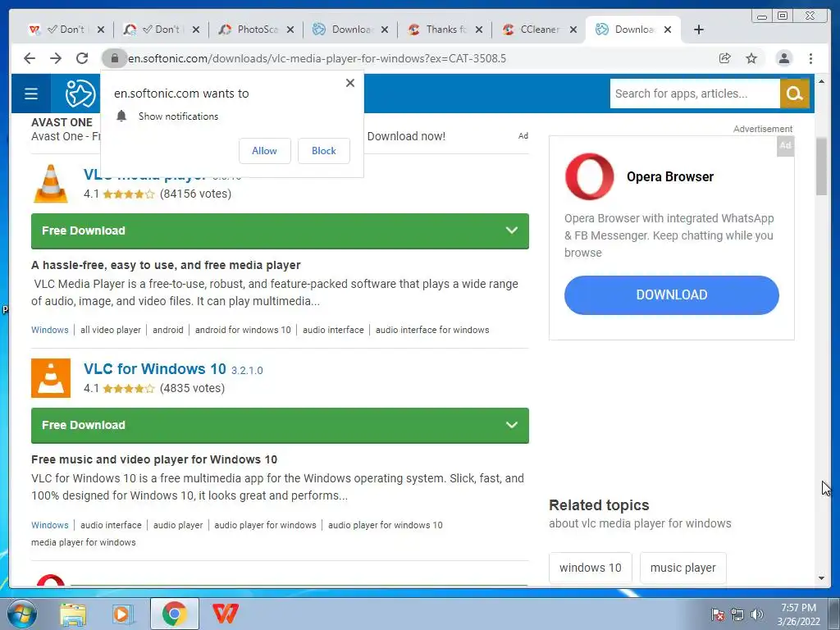Screen dimensions: 840x630
Task: Click the blue DOWNLOAD Opera button
Action: tap(671, 295)
